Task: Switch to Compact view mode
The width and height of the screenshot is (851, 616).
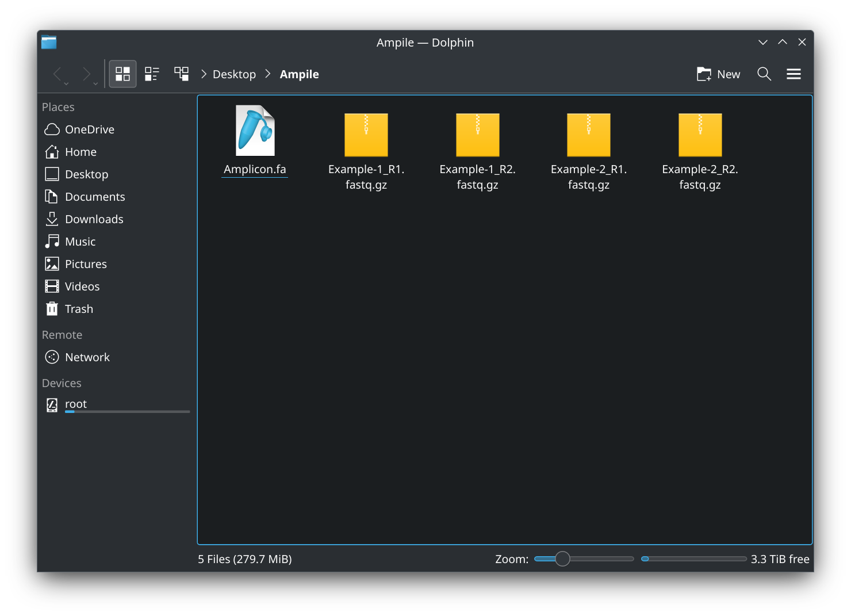Action: 152,74
